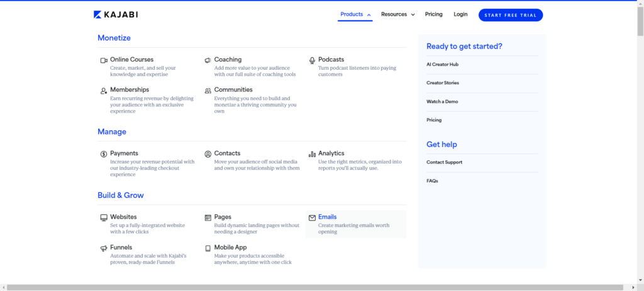The image size is (644, 291).
Task: Open the Mobile App link
Action: (230, 248)
